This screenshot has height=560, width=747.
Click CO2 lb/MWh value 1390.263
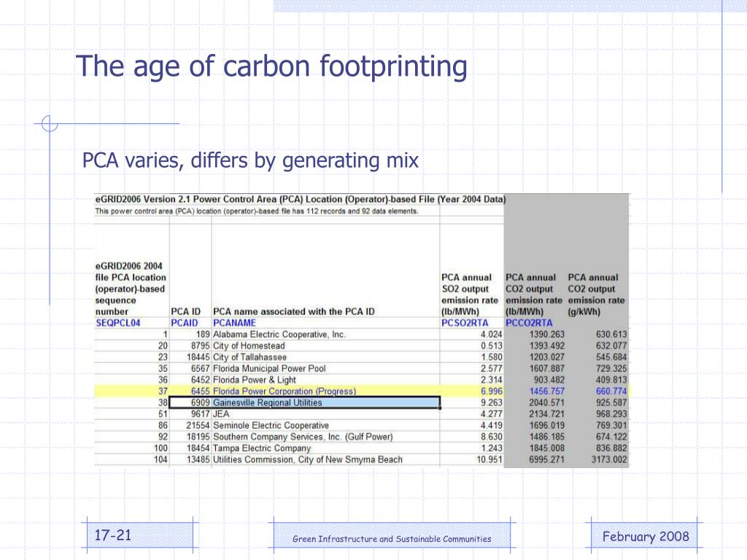tap(547, 334)
